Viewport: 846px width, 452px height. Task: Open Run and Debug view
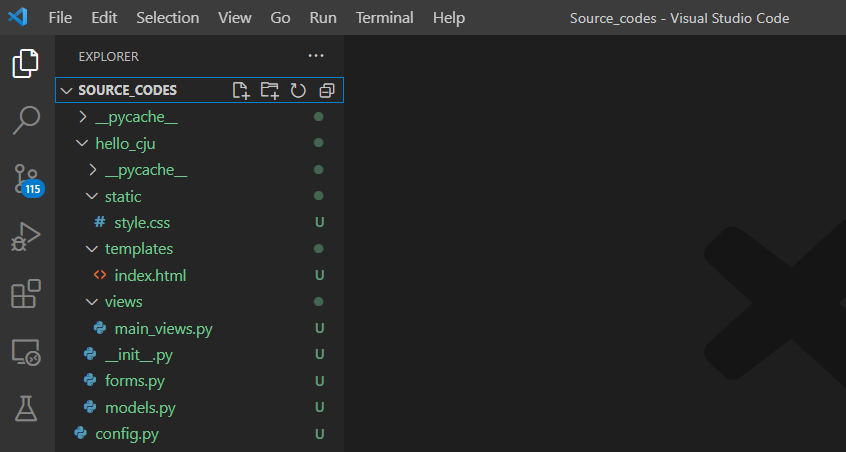pos(25,236)
